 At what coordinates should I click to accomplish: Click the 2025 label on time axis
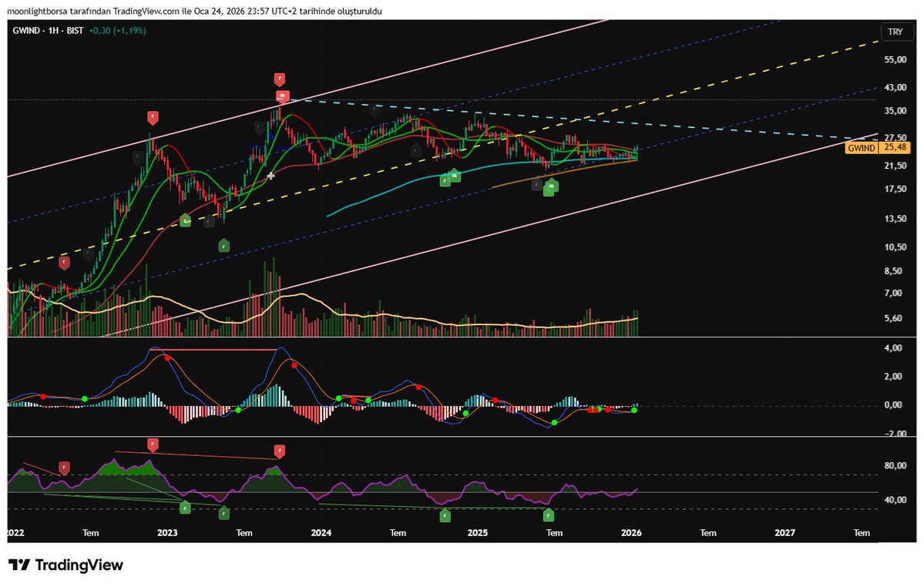click(x=477, y=533)
